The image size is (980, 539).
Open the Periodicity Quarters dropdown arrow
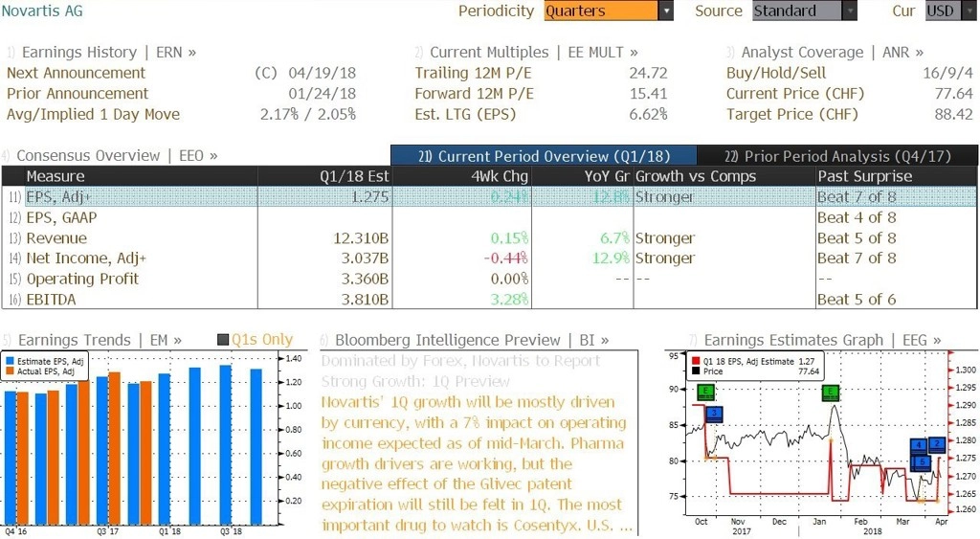[666, 11]
